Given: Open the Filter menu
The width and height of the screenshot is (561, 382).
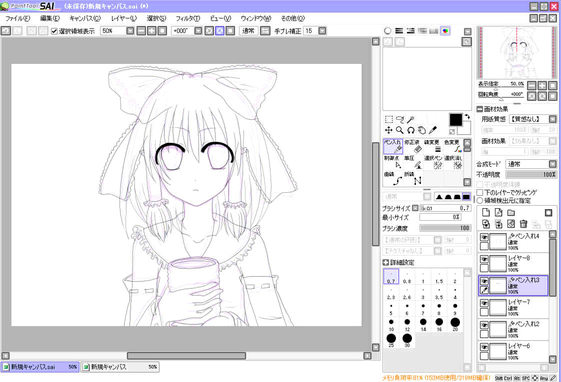Looking at the screenshot, I should click(x=187, y=18).
